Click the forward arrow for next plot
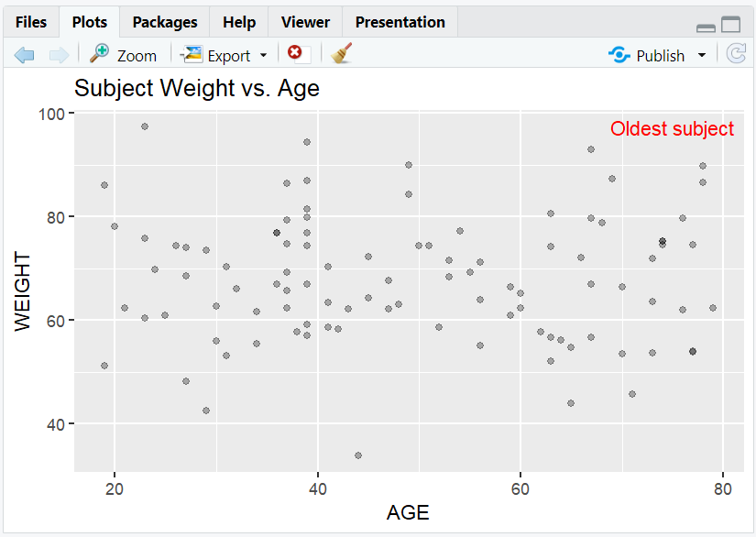The image size is (756, 537). click(x=58, y=55)
